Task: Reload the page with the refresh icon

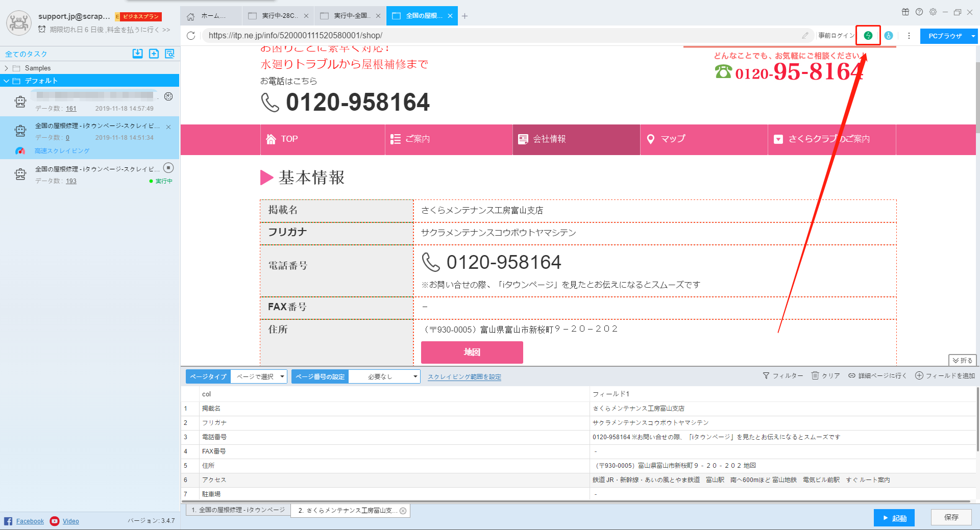Action: click(x=191, y=36)
